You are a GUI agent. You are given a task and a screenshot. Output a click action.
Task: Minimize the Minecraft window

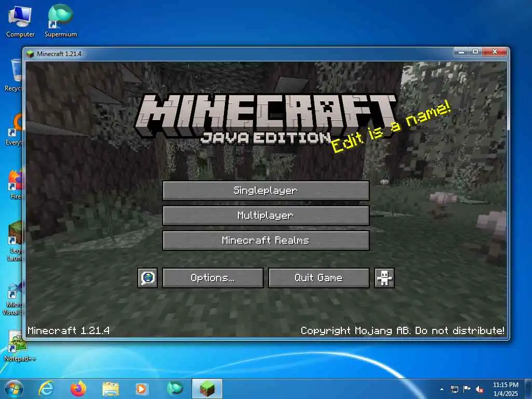pos(461,52)
